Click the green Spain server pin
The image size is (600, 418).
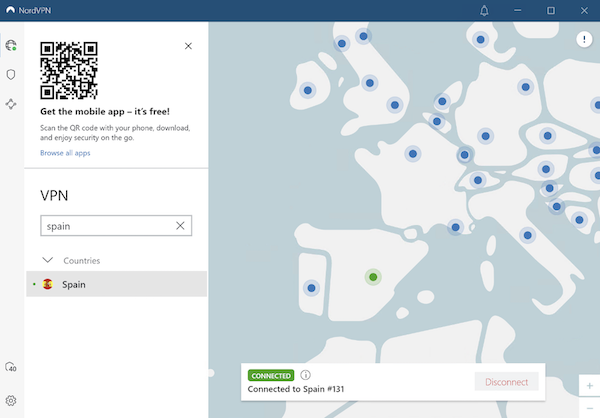373,277
